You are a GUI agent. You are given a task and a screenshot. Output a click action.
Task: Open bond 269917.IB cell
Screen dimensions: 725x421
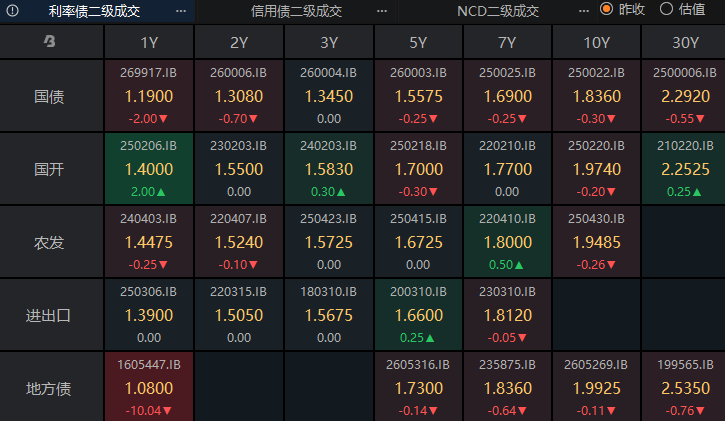(x=149, y=96)
